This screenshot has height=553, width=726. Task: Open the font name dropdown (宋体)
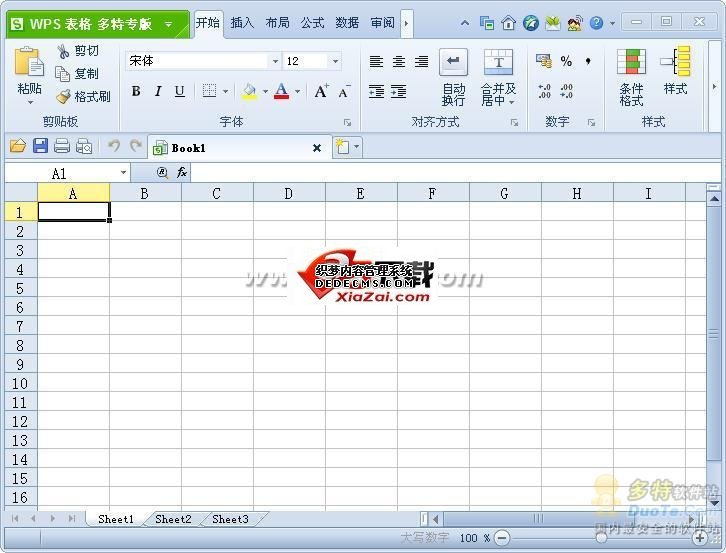point(275,61)
